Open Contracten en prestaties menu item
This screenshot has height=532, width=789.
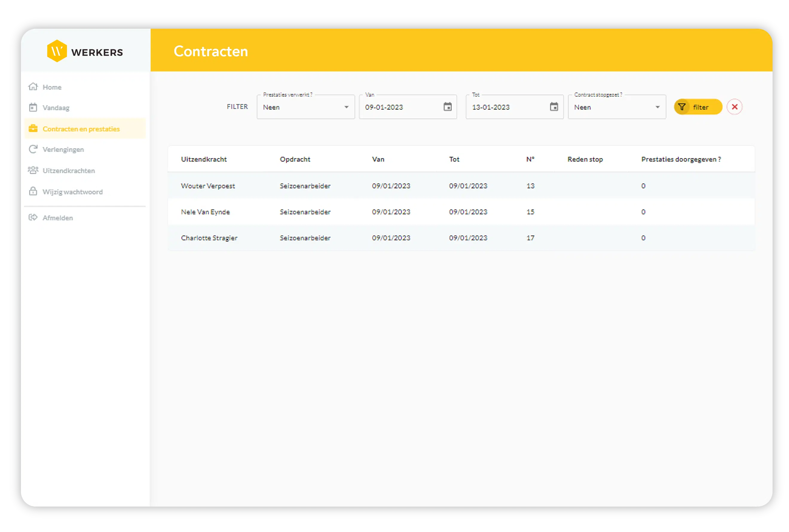[85, 129]
